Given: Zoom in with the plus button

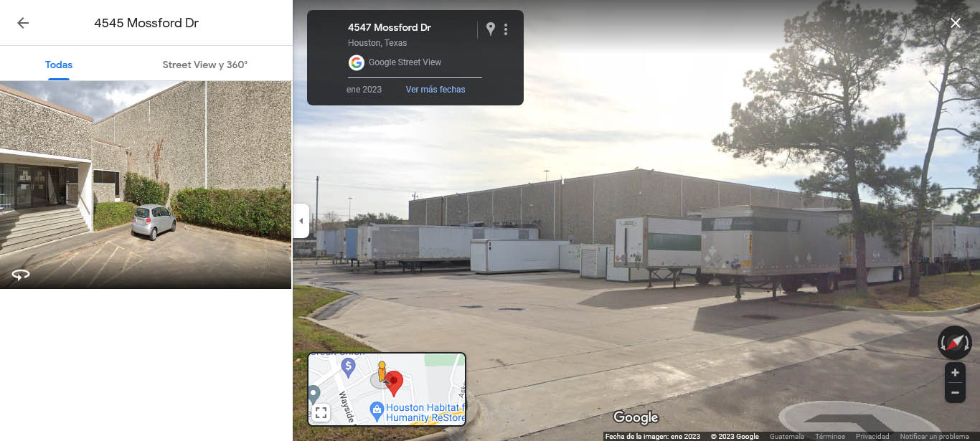Looking at the screenshot, I should click(x=955, y=373).
